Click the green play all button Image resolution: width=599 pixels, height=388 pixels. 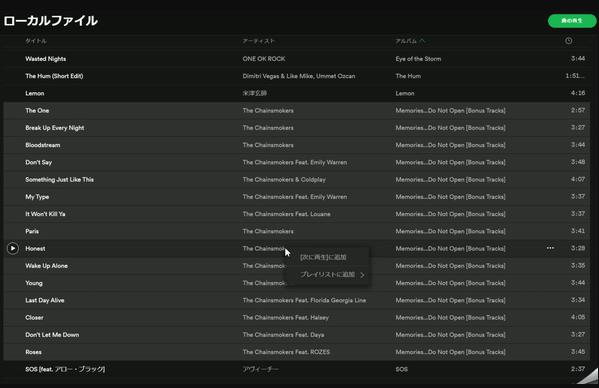[571, 21]
